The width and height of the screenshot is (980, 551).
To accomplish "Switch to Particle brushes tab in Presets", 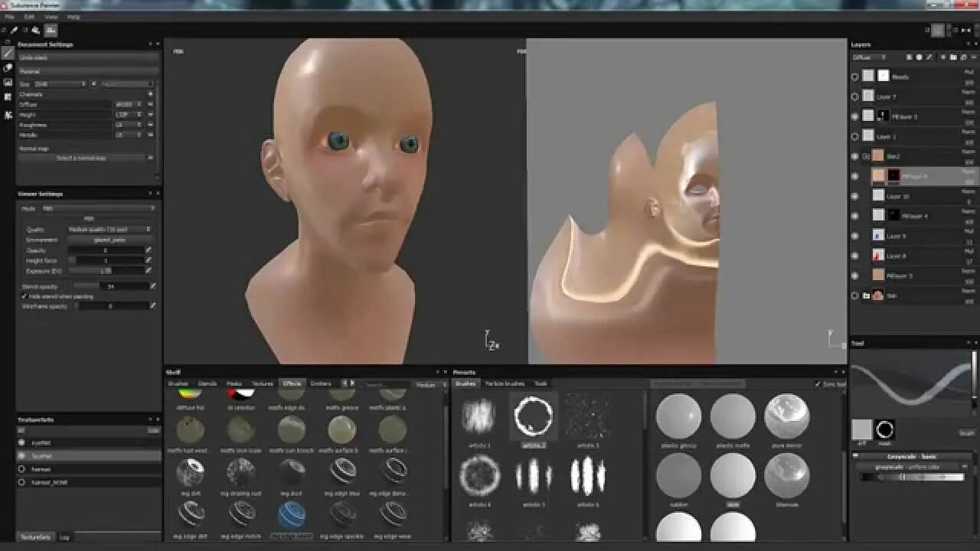I will 505,383.
